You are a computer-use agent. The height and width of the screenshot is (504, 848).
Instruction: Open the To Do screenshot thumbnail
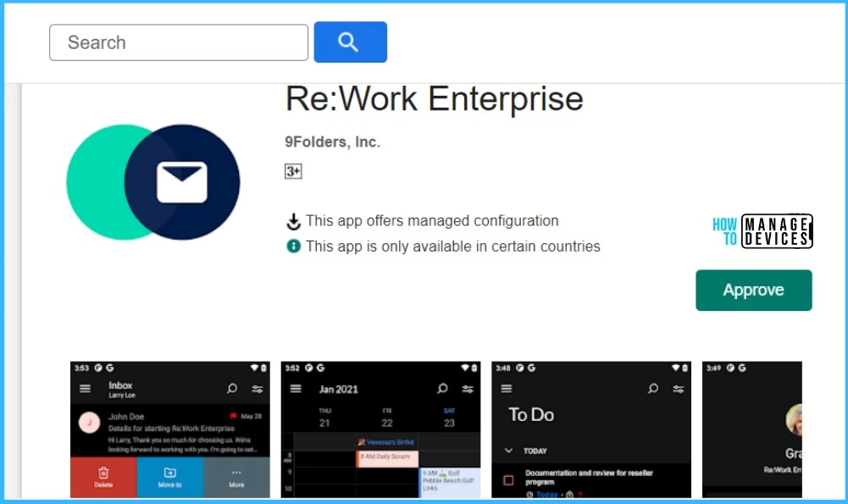pyautogui.click(x=591, y=430)
